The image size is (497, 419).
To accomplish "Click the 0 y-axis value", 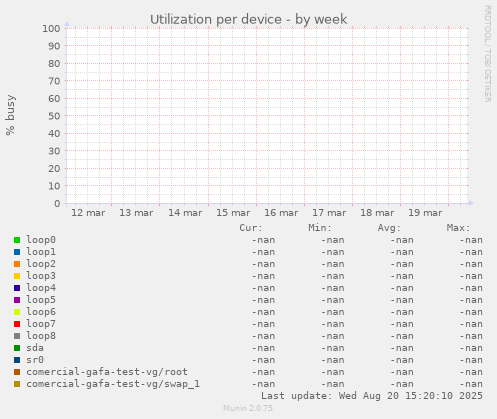I will click(57, 204).
